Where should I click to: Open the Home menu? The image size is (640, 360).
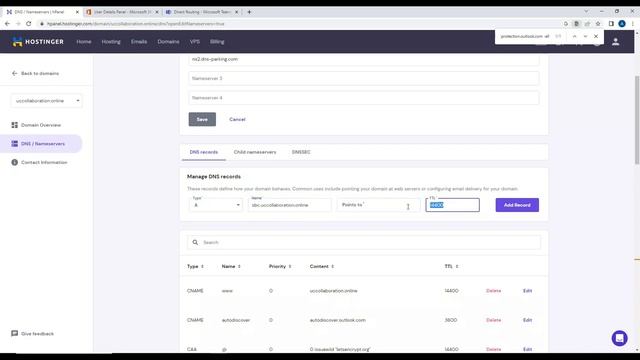point(84,42)
